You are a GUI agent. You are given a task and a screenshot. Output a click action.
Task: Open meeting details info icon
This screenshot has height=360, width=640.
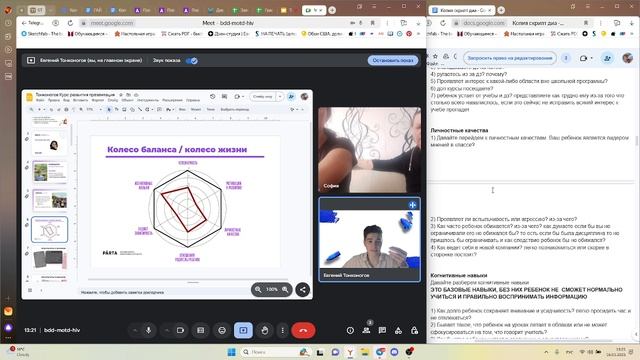click(350, 330)
